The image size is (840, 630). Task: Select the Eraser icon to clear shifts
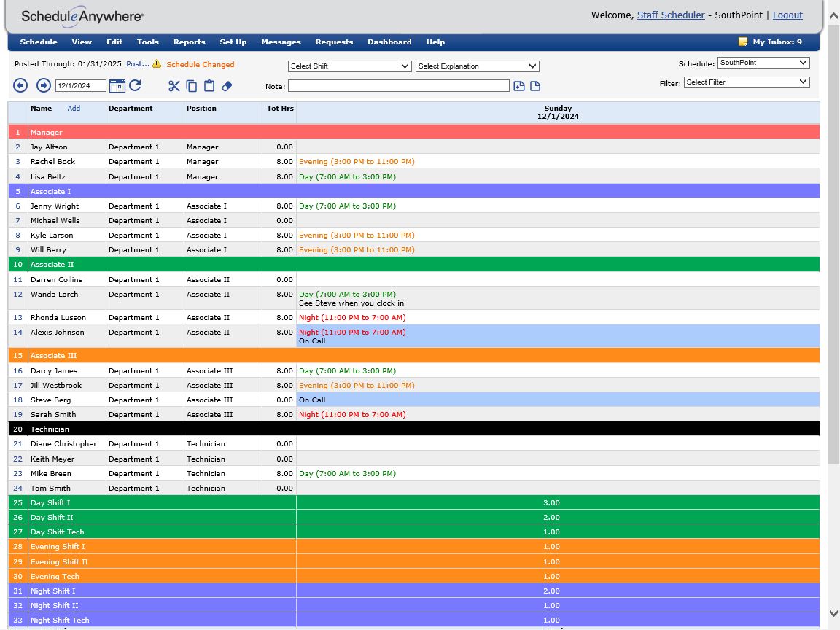click(x=227, y=85)
